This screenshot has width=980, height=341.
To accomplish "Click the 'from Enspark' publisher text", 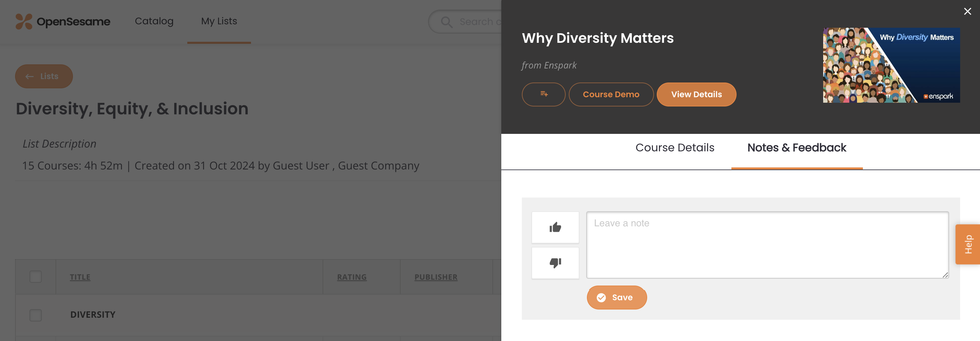I will click(549, 65).
